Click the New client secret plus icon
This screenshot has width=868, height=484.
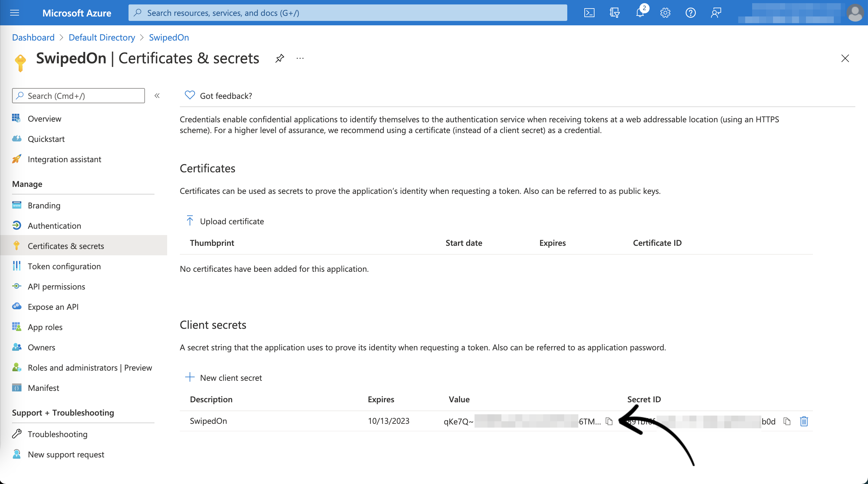[190, 377]
